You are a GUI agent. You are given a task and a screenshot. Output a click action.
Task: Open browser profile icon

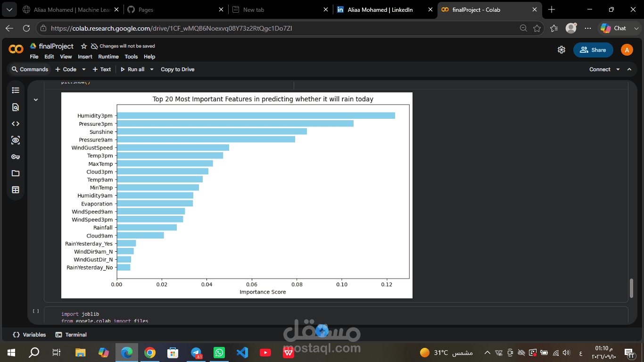pos(571,28)
